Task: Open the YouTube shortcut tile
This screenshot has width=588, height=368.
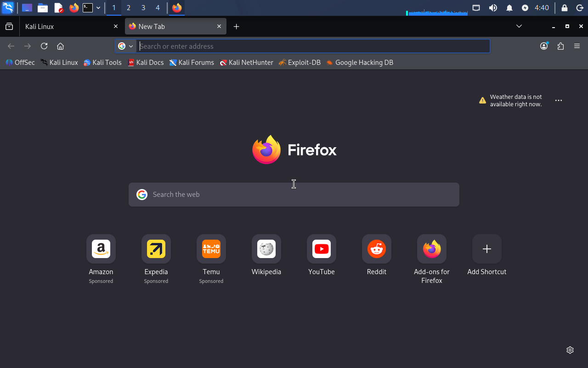Action: (322, 249)
